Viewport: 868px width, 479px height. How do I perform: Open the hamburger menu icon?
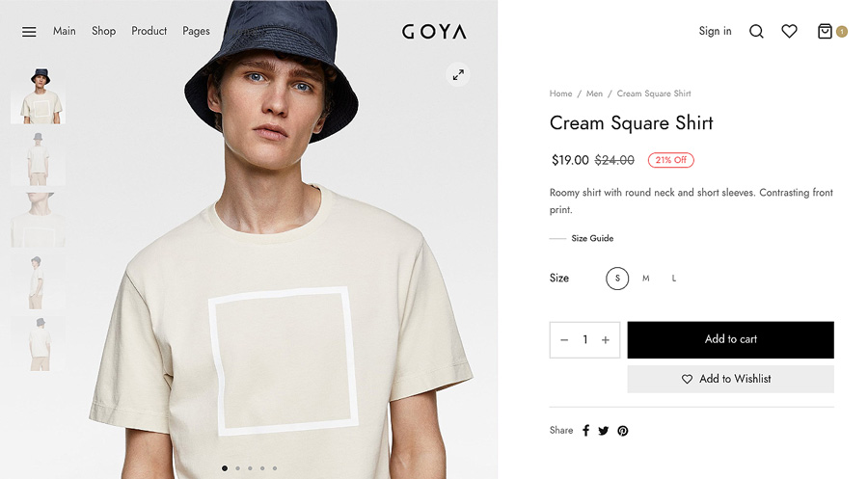coord(29,32)
